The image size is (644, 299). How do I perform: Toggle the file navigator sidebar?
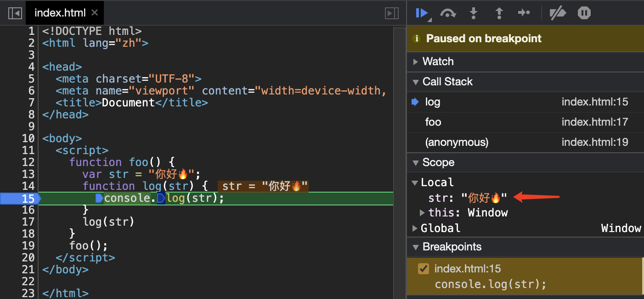click(x=15, y=13)
